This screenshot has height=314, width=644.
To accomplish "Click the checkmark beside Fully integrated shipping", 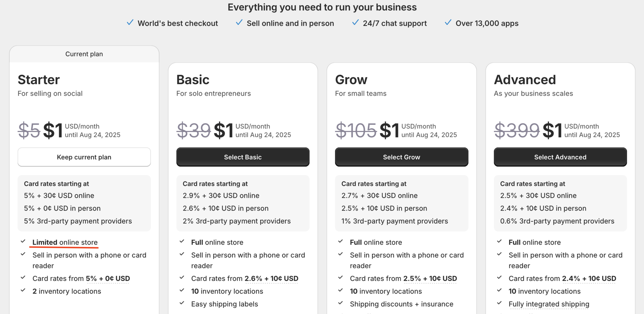I will pyautogui.click(x=499, y=303).
